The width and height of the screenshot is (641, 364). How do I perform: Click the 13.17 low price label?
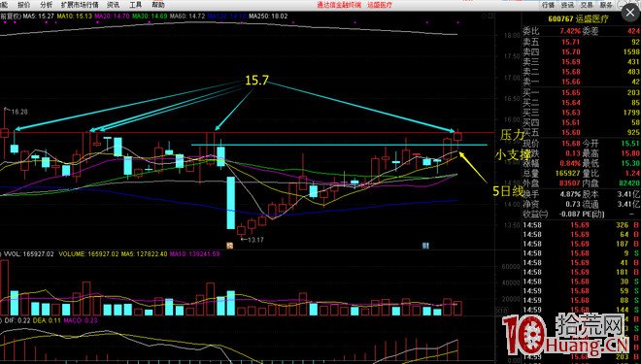point(255,240)
